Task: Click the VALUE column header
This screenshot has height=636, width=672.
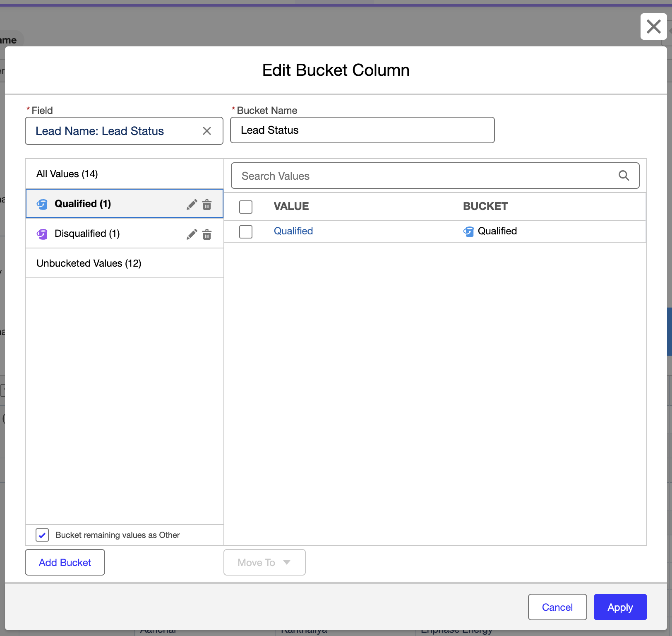Action: [x=291, y=206]
